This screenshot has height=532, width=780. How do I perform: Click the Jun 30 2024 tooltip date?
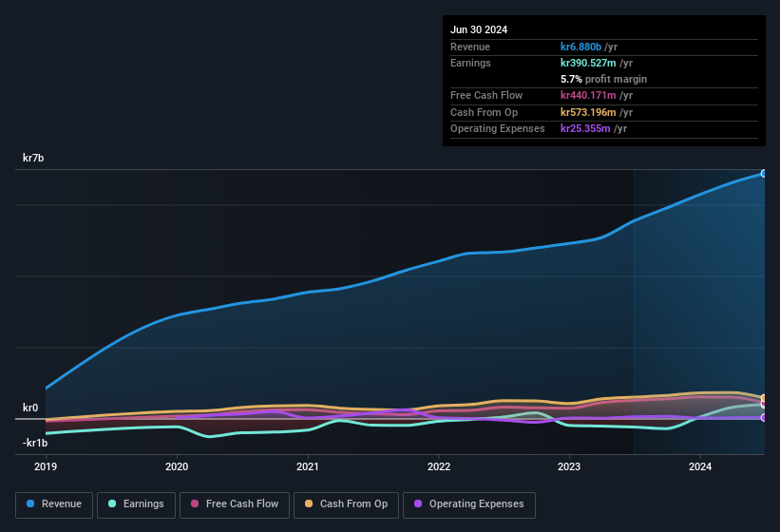pos(479,29)
